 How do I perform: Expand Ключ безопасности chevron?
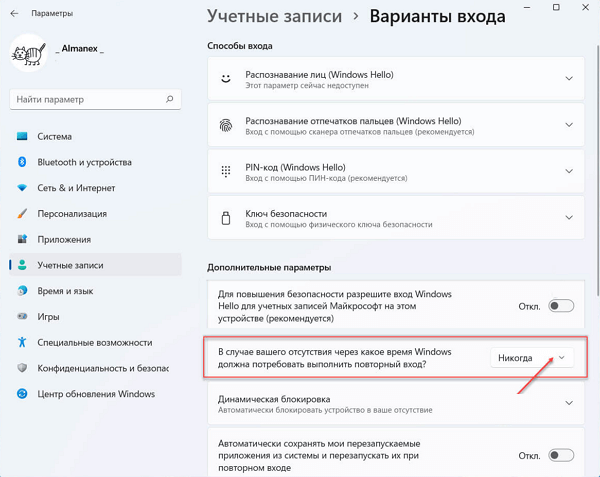click(569, 217)
